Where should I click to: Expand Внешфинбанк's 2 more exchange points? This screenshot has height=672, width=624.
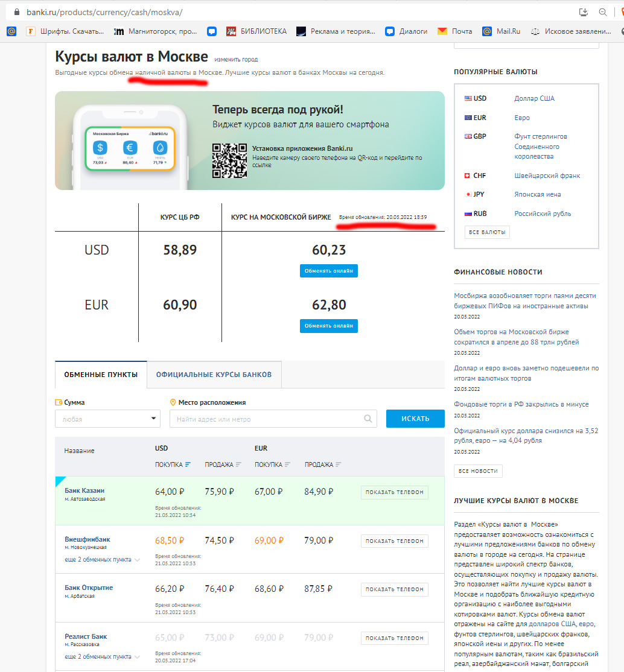click(102, 560)
